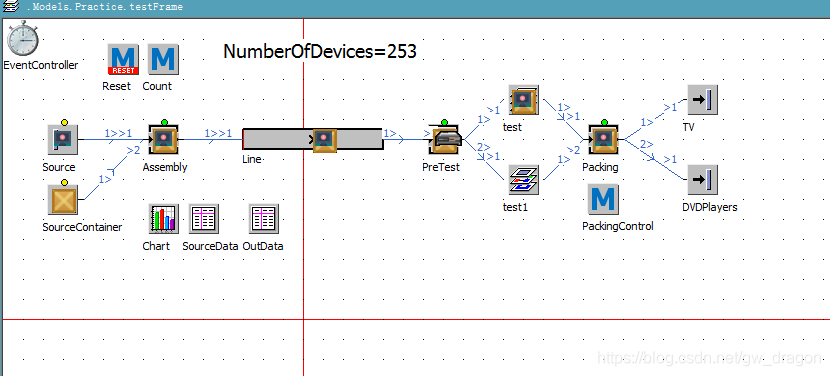Select connector from PreTest to test1
Image resolution: width=830 pixels, height=376 pixels.
click(484, 160)
